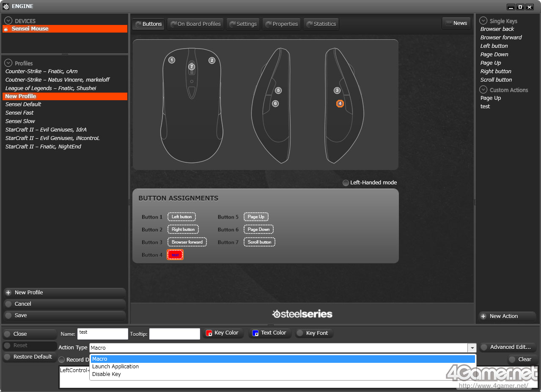Focus the Name input field
This screenshot has width=541, height=392.
[x=103, y=334]
